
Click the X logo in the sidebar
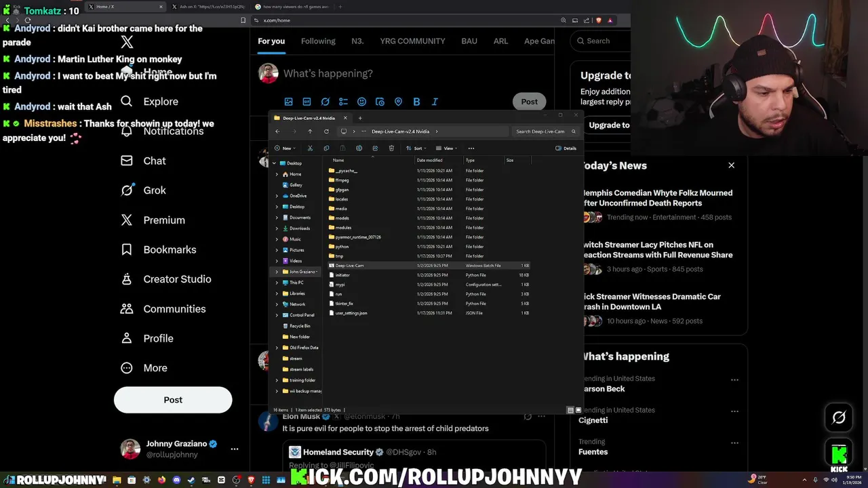point(127,43)
